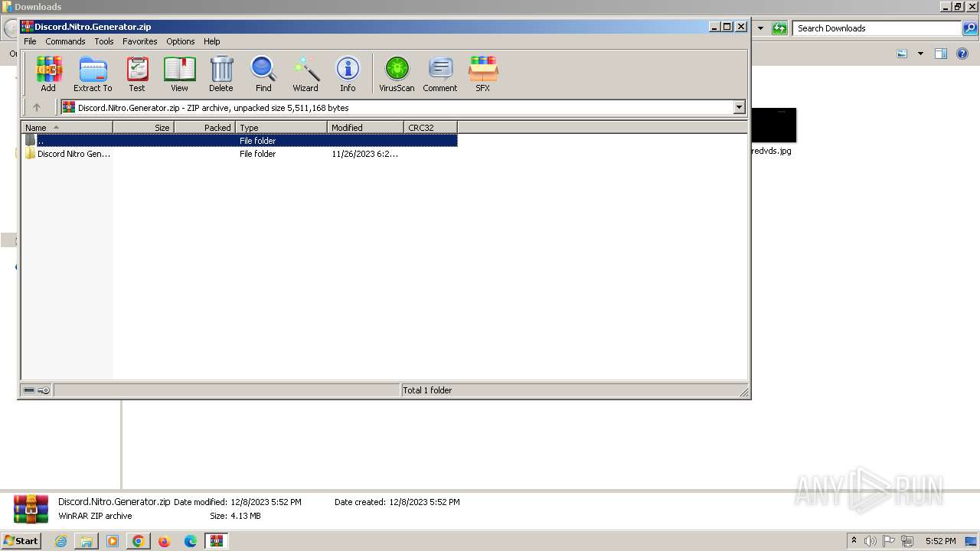Open the Options menu

pyautogui.click(x=181, y=41)
